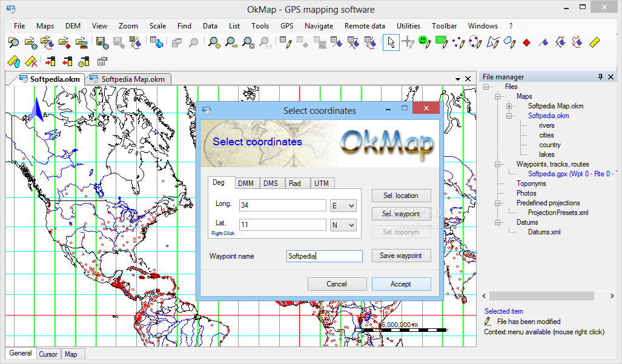Image resolution: width=622 pixels, height=364 pixels.
Task: Toggle the File manager panel pin
Action: click(x=601, y=77)
